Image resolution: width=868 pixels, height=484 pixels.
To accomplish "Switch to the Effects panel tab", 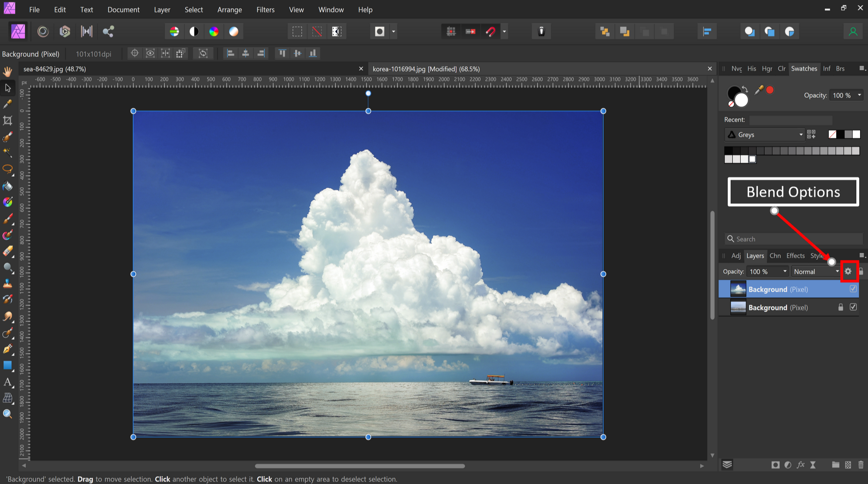I will coord(795,256).
